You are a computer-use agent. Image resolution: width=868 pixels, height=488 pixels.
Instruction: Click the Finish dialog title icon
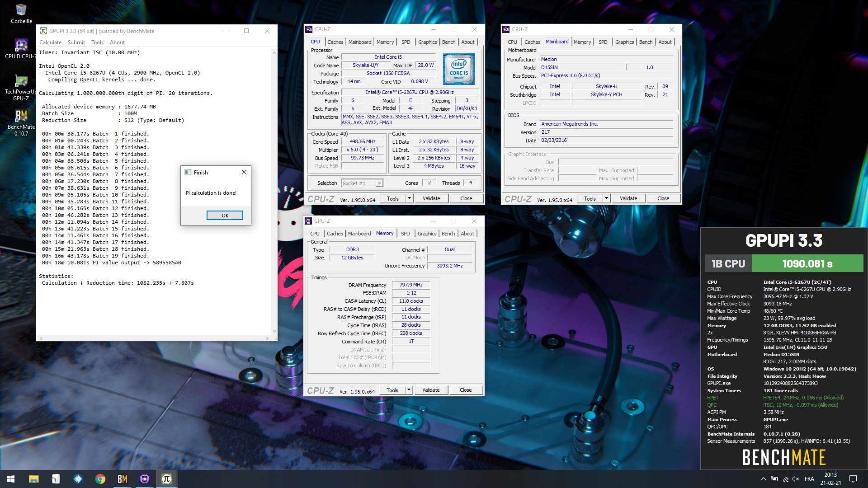188,172
